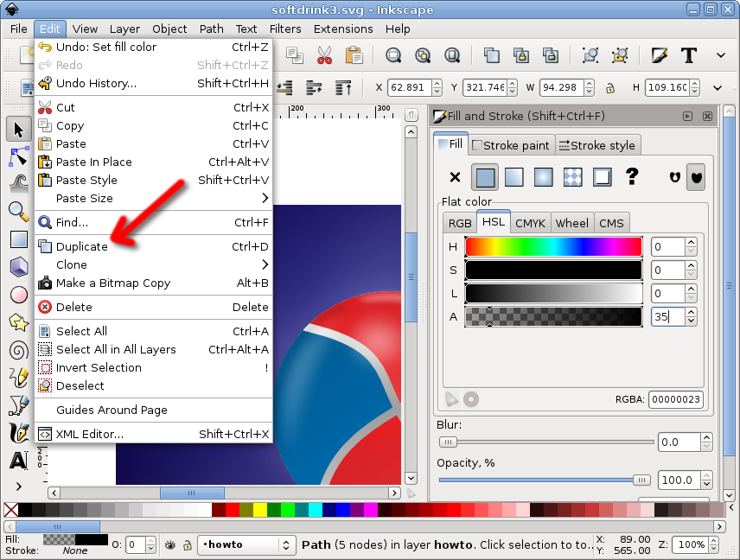Select the 3D Box tool

click(19, 267)
